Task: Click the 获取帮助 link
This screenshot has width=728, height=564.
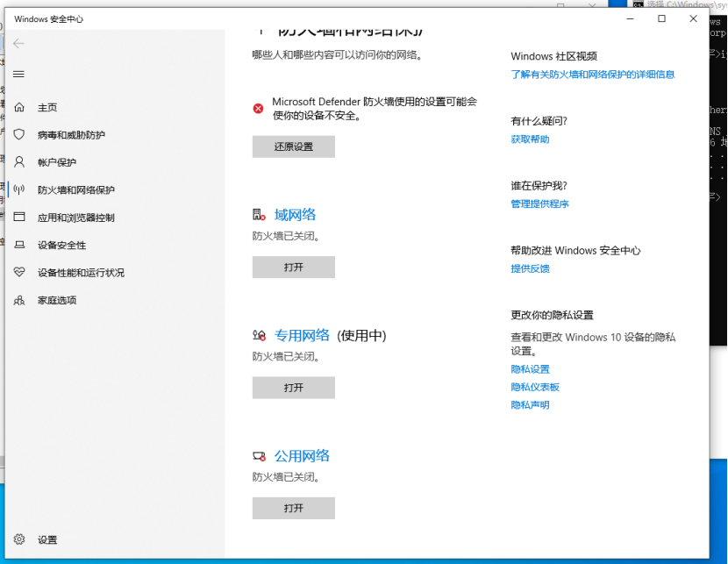Action: 530,139
